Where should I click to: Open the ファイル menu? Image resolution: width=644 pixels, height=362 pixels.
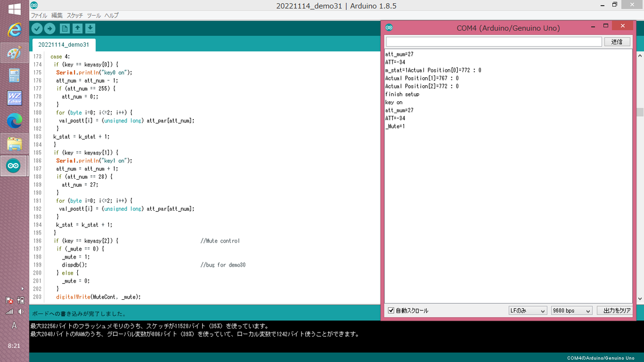click(x=39, y=16)
